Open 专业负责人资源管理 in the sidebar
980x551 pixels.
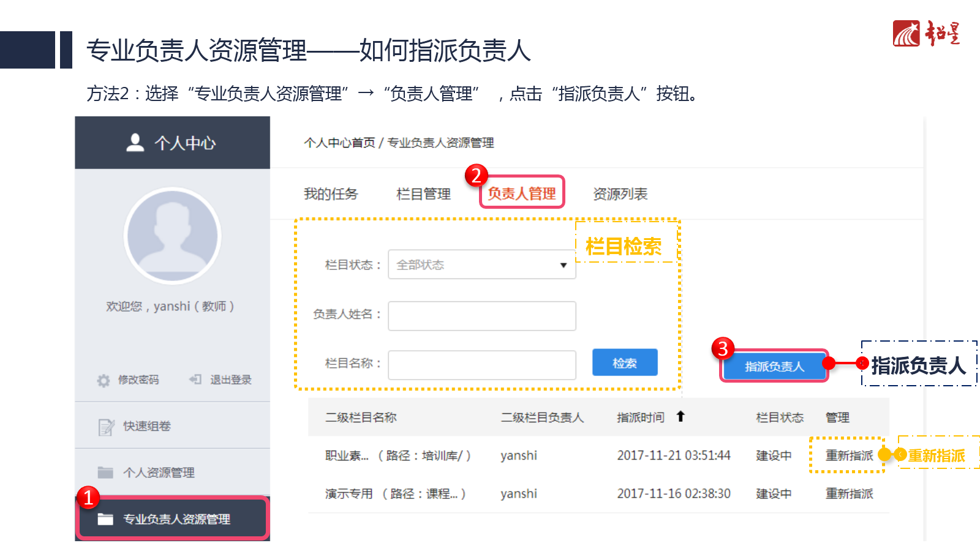click(x=172, y=519)
